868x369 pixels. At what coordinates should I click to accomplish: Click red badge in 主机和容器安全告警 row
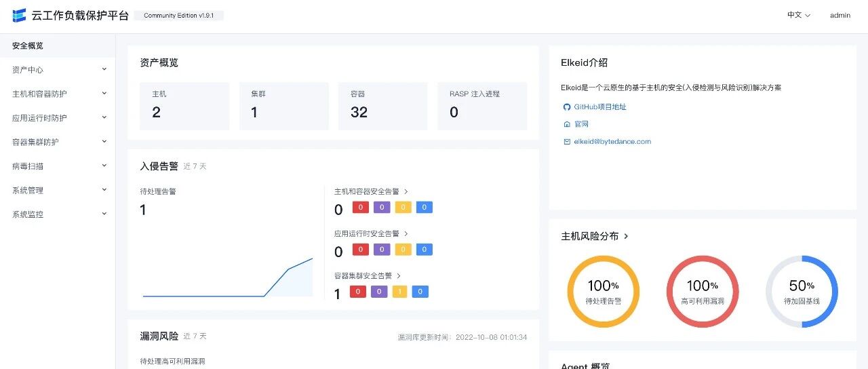[x=359, y=208]
